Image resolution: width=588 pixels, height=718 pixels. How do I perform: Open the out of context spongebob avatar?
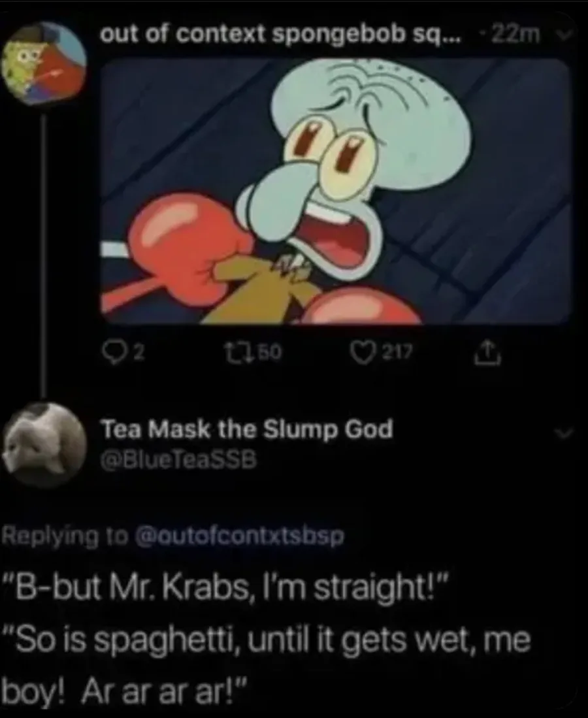point(44,64)
